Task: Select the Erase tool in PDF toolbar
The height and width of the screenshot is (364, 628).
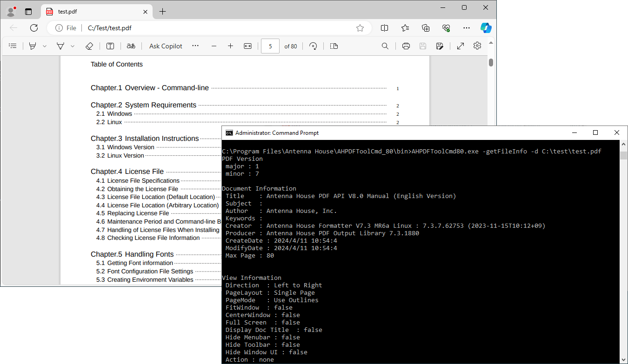Action: 89,46
